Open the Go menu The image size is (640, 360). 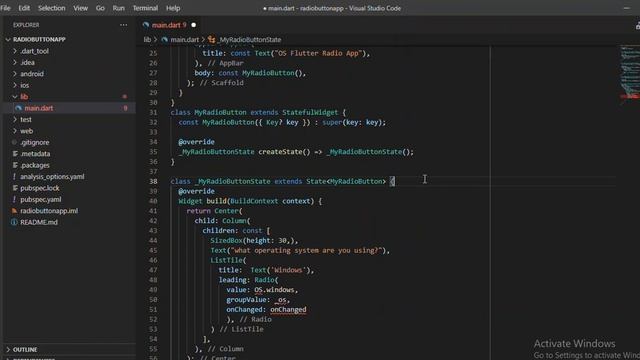point(100,8)
